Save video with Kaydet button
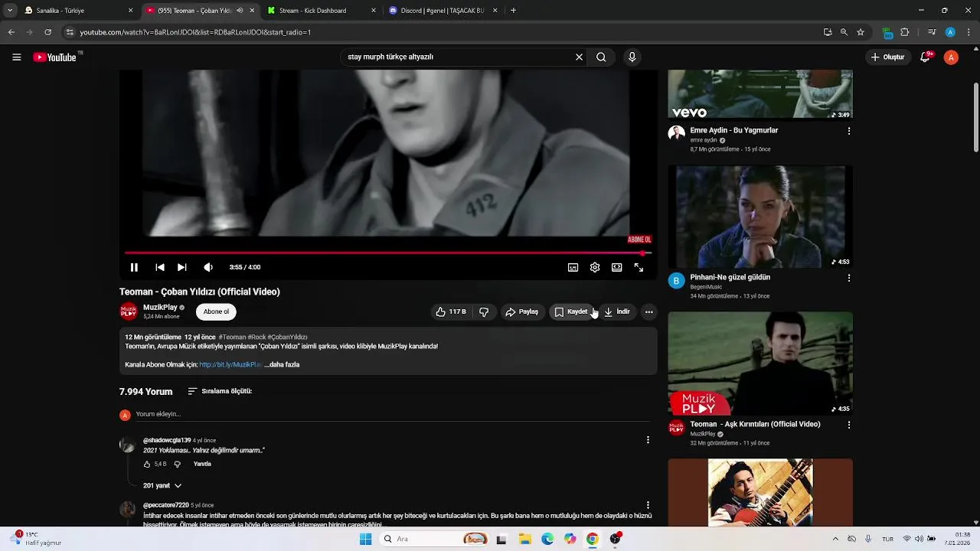 pos(572,311)
